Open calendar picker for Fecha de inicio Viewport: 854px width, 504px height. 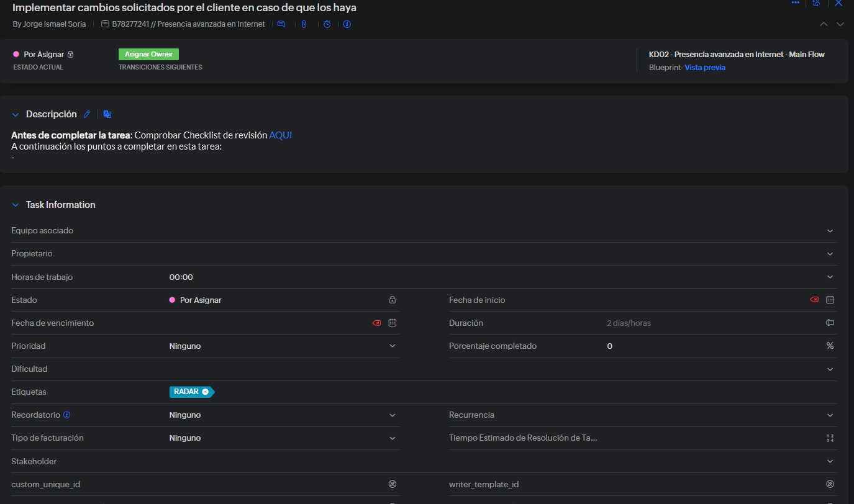tap(830, 300)
